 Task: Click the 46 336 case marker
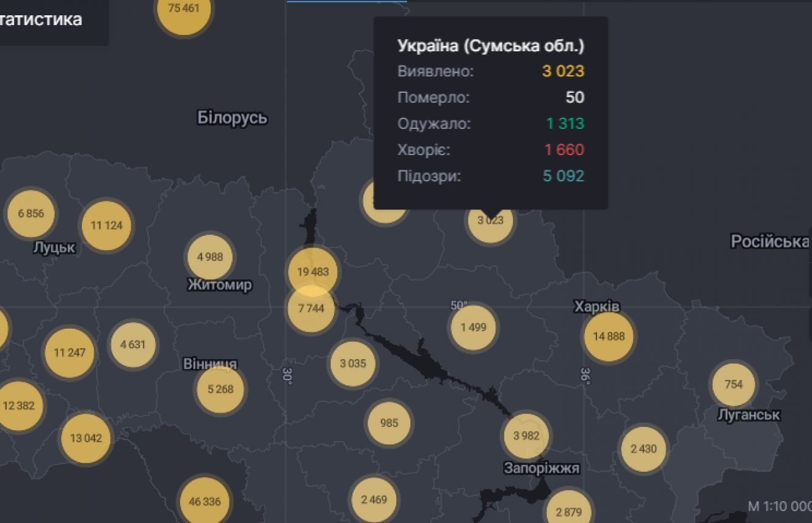coord(205,502)
